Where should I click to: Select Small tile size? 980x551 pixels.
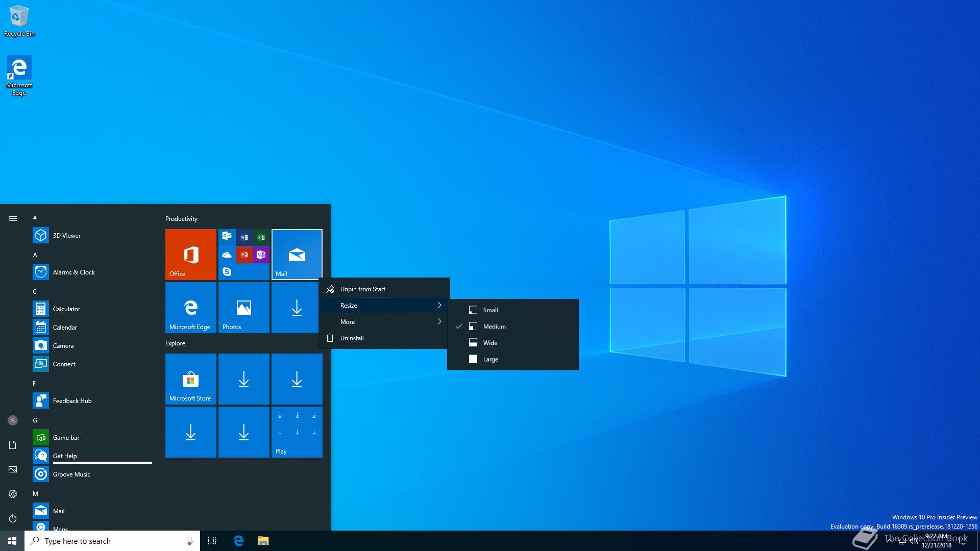coord(513,310)
